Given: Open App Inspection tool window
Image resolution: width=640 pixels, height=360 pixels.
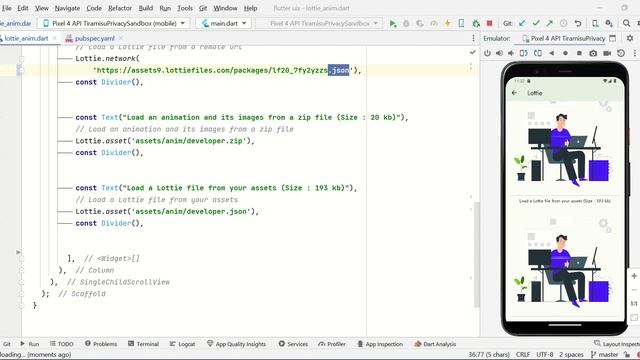Looking at the screenshot, I should (x=380, y=344).
